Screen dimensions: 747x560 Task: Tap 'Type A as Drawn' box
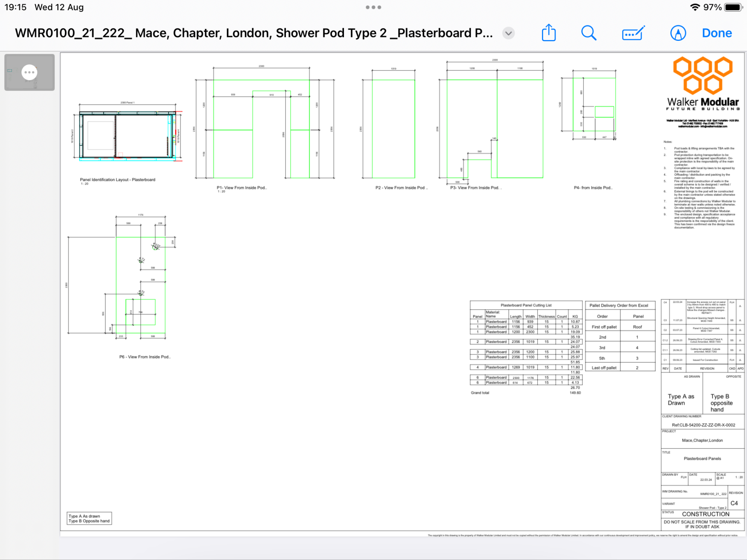pos(681,399)
